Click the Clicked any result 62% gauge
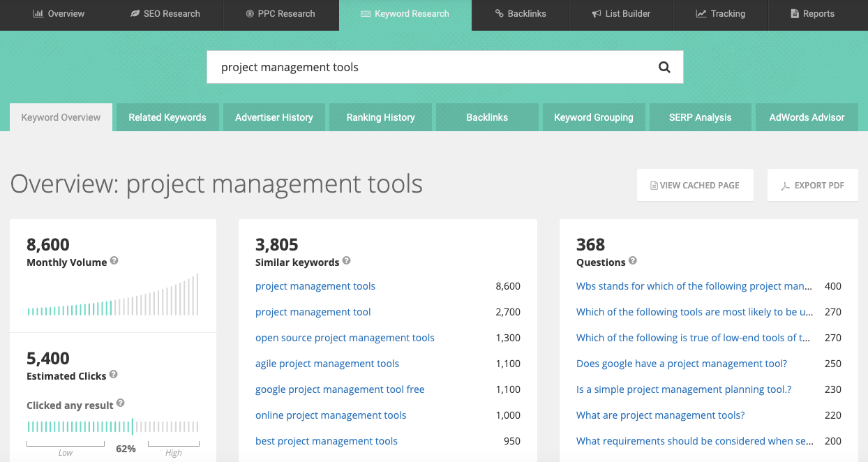This screenshot has height=462, width=868. pyautogui.click(x=113, y=426)
